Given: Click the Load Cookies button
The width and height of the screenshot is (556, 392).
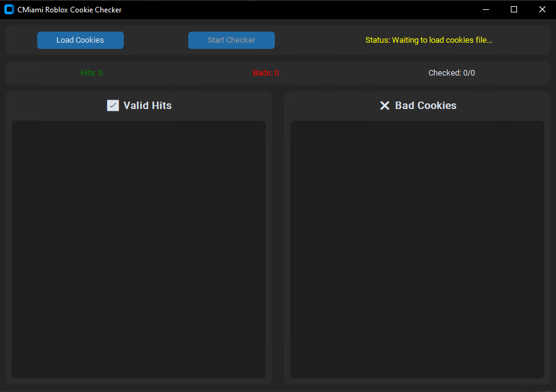Looking at the screenshot, I should click(80, 40).
